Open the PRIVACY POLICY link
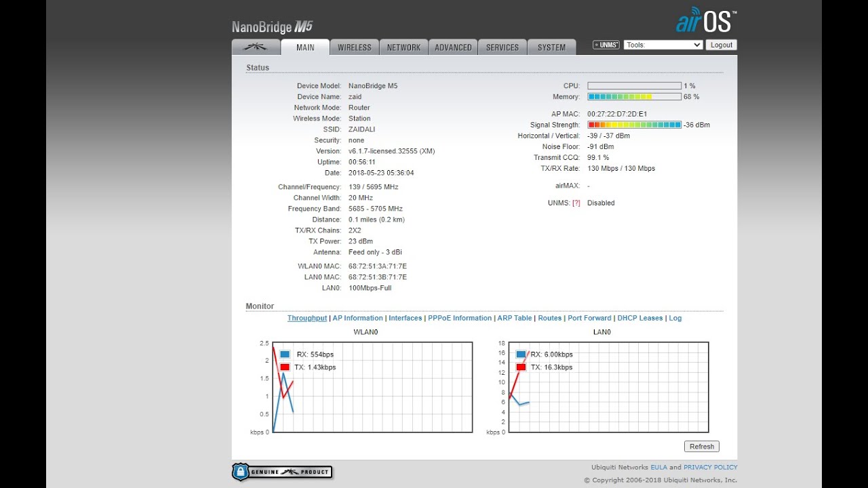868x488 pixels. point(710,467)
